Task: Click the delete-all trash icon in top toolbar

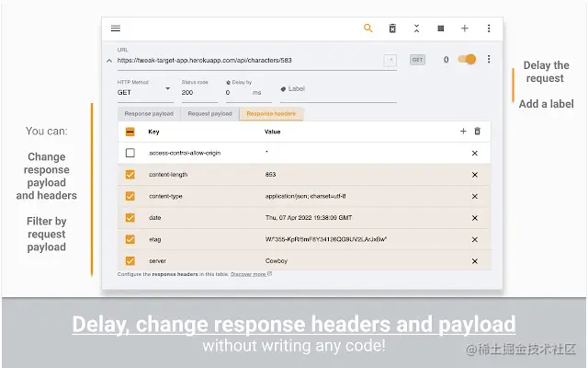Action: (392, 29)
